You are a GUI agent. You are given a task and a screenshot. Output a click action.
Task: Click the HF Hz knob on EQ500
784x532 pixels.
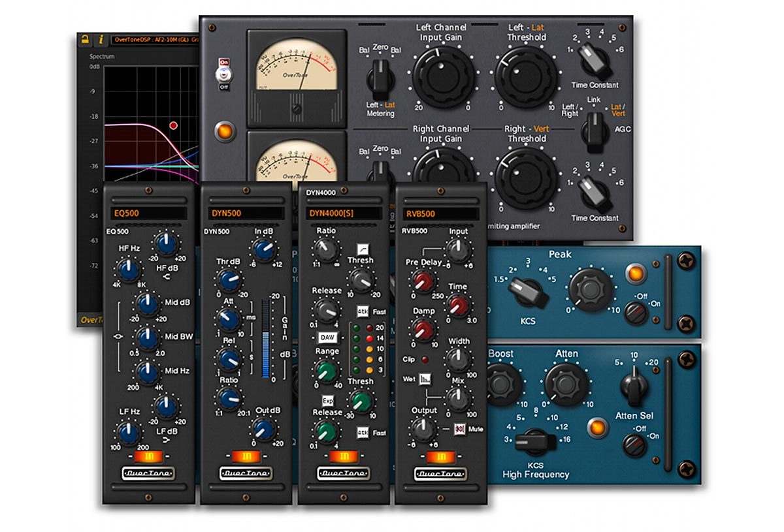(130, 270)
